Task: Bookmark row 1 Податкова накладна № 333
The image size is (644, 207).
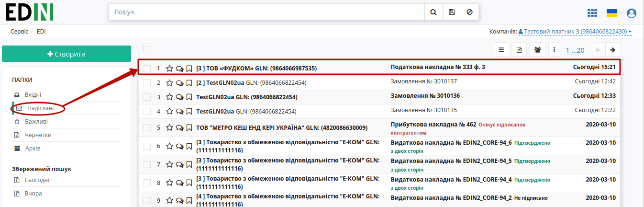Action: (189, 68)
